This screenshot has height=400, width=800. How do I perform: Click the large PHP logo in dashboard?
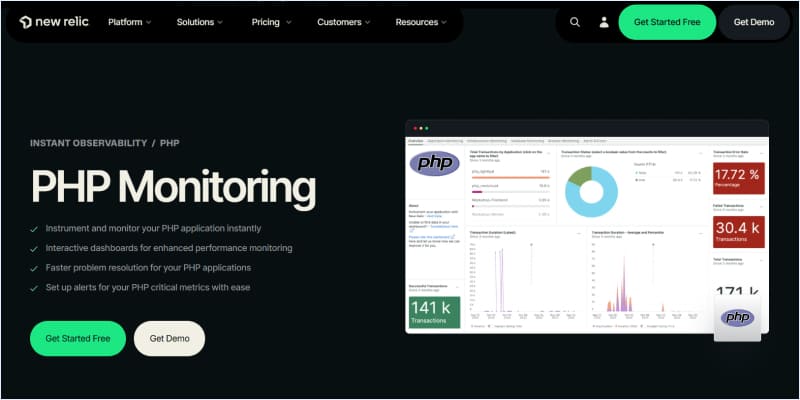pyautogui.click(x=435, y=163)
